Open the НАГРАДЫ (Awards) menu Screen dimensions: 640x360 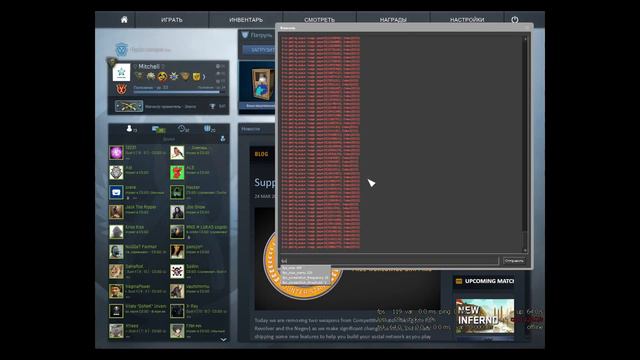tap(393, 20)
